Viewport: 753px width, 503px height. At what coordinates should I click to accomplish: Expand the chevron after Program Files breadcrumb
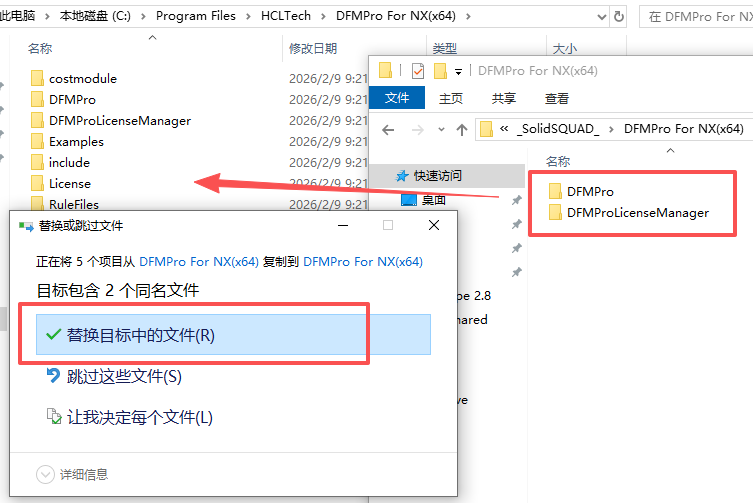click(x=248, y=16)
